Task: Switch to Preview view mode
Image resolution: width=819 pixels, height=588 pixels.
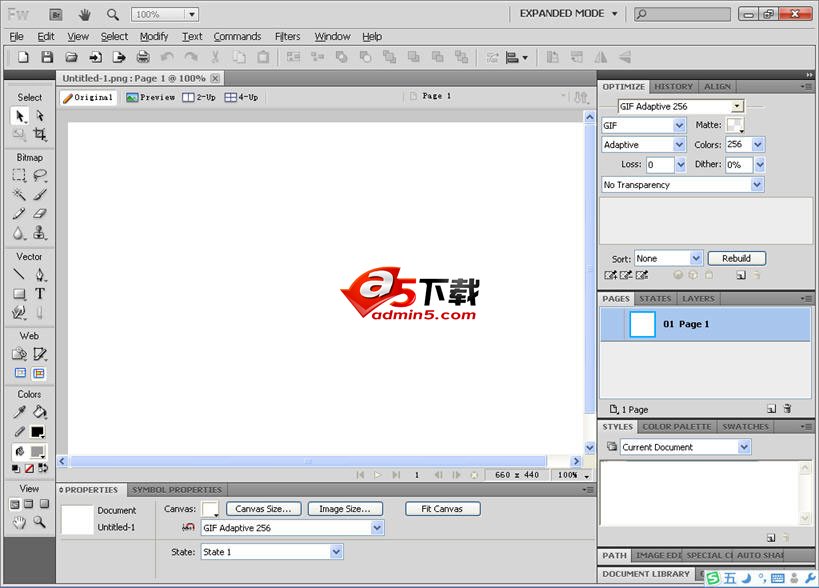Action: [x=151, y=97]
